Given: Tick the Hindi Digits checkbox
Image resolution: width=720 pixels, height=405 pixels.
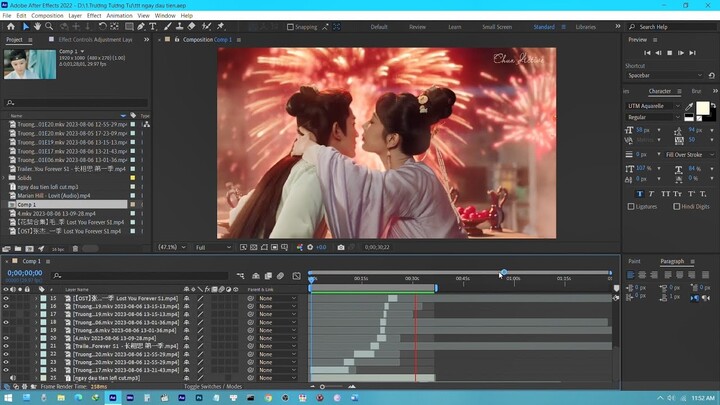Looking at the screenshot, I should coord(676,207).
